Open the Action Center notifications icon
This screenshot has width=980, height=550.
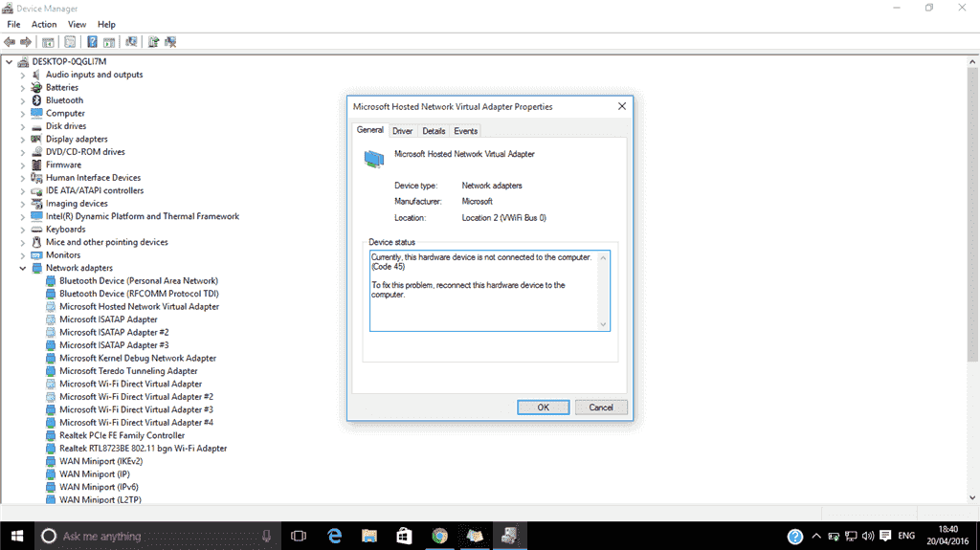(885, 537)
